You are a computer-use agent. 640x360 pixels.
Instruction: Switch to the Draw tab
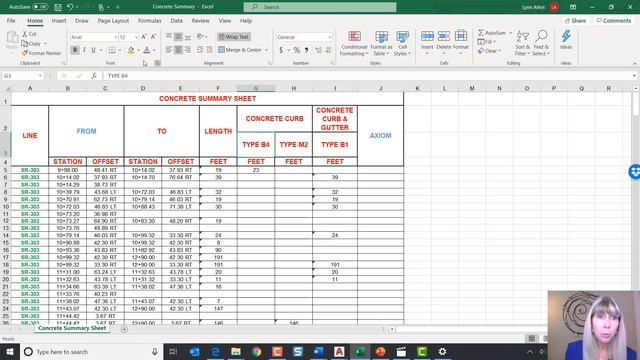82,21
